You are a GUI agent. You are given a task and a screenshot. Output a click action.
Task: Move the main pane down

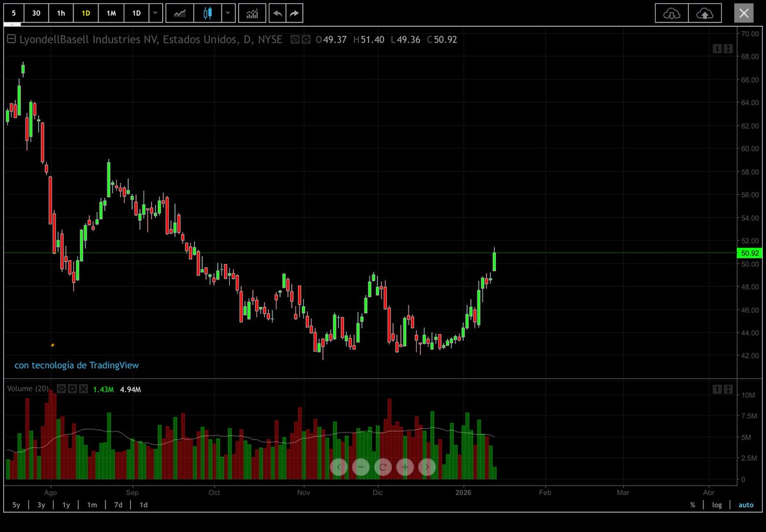pos(717,49)
